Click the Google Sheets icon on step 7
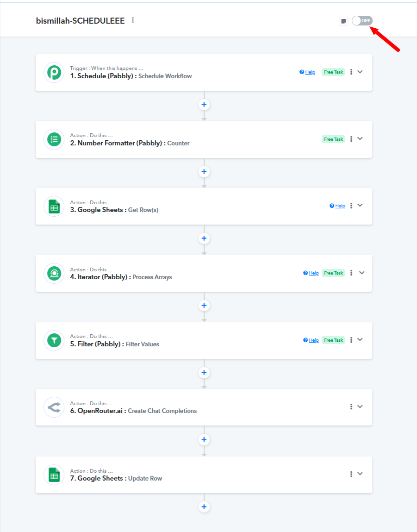This screenshot has width=417, height=532. click(x=54, y=475)
